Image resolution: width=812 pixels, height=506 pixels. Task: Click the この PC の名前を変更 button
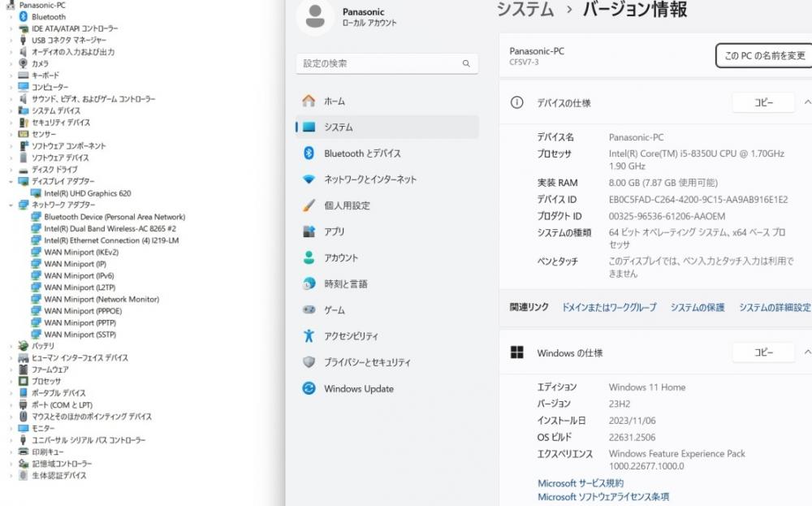764,55
